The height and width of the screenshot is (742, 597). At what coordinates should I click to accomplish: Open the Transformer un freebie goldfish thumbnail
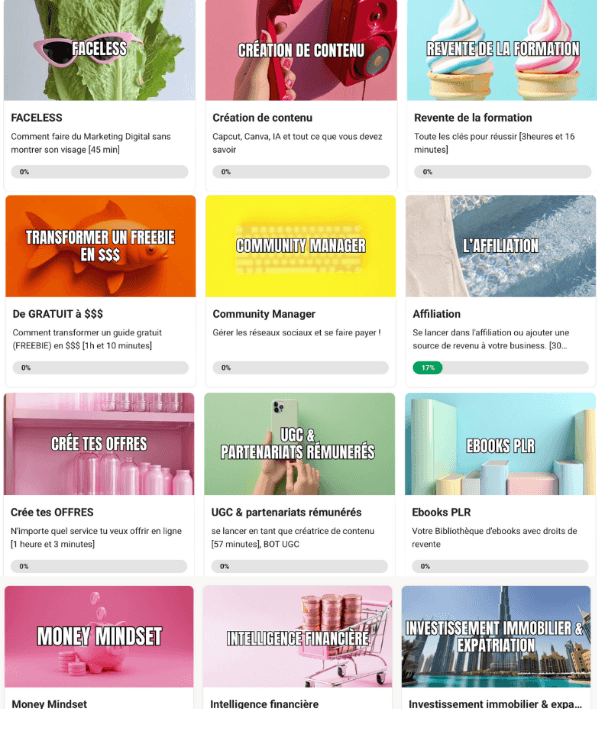pyautogui.click(x=100, y=246)
